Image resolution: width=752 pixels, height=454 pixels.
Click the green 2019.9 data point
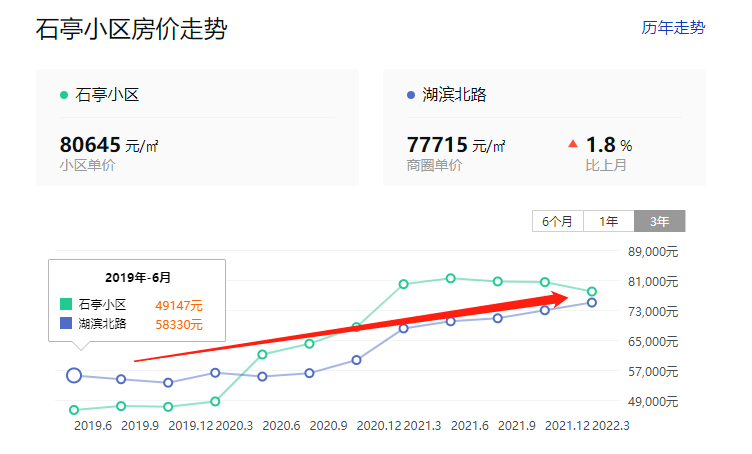click(121, 406)
